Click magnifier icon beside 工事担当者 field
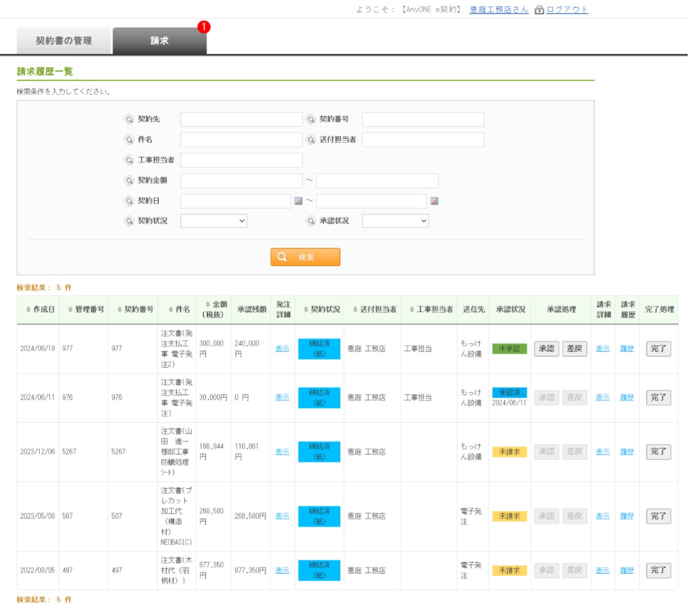Viewport: 690px width, 616px height. tap(129, 160)
